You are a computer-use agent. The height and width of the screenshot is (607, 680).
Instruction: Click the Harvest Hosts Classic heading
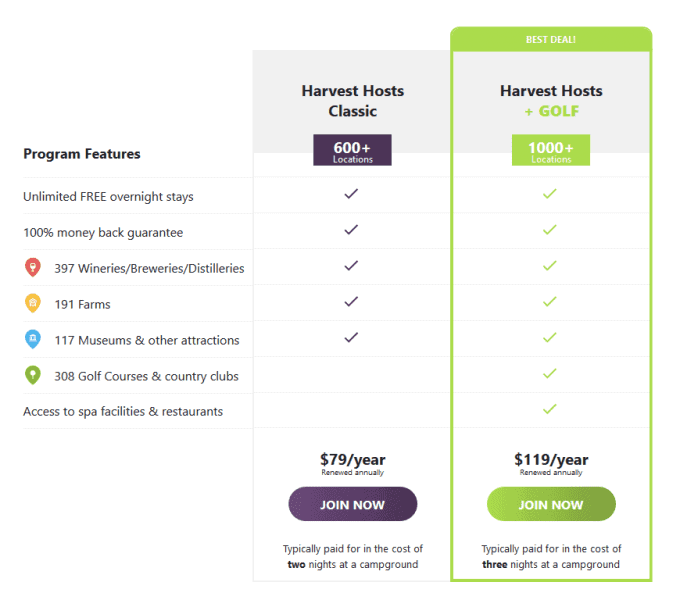click(353, 101)
